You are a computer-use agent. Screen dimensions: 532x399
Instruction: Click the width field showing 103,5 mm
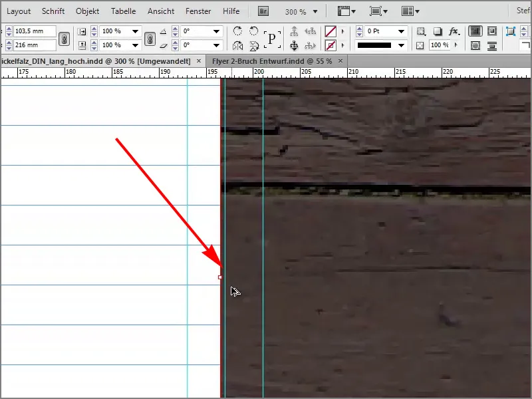(x=35, y=31)
